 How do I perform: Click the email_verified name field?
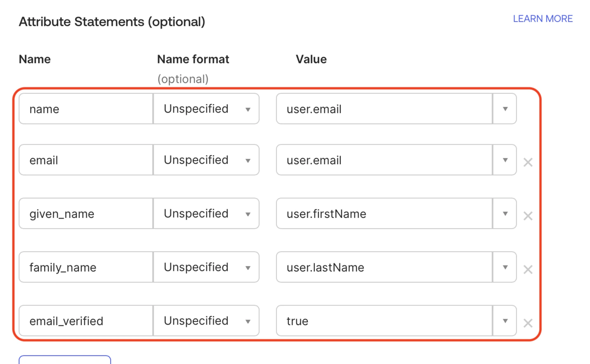pyautogui.click(x=86, y=321)
